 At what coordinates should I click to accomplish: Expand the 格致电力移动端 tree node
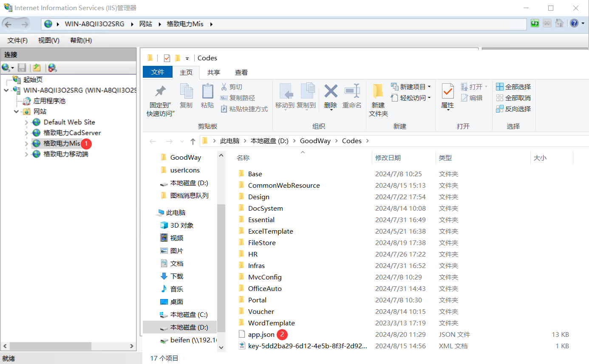tap(26, 154)
